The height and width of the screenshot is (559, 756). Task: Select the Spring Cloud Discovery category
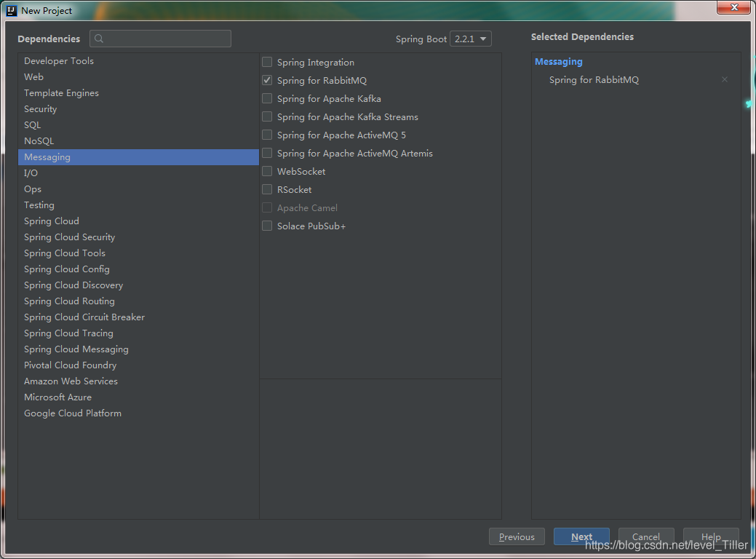pyautogui.click(x=138, y=285)
